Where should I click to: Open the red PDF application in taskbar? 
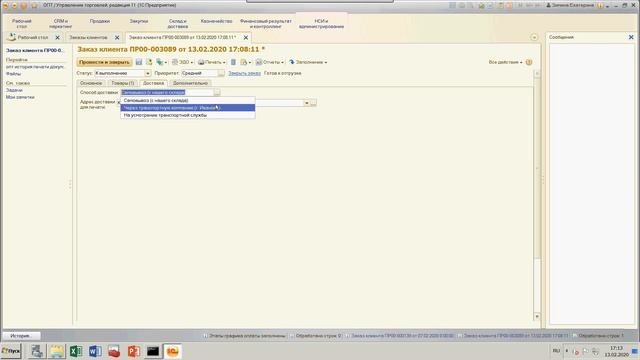(114, 351)
